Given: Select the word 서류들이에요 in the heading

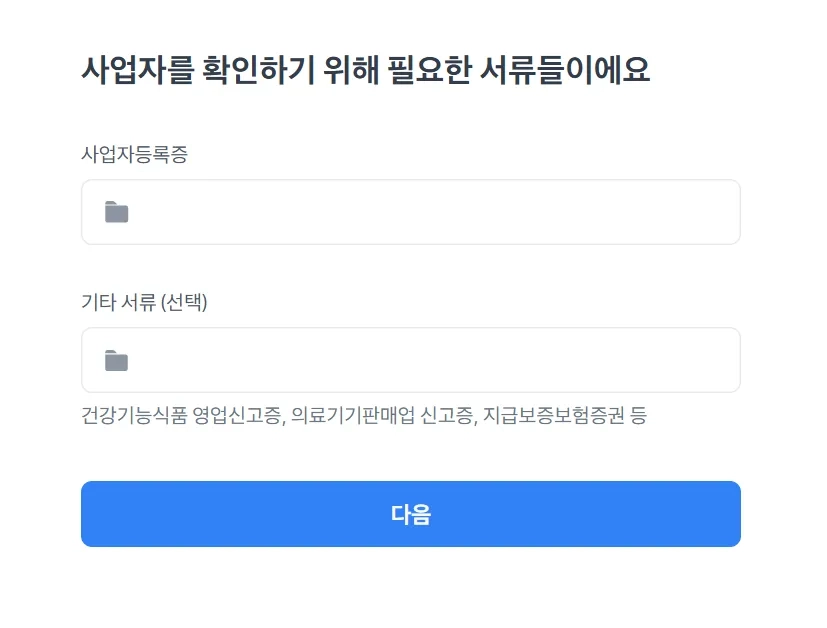Looking at the screenshot, I should (565, 70).
